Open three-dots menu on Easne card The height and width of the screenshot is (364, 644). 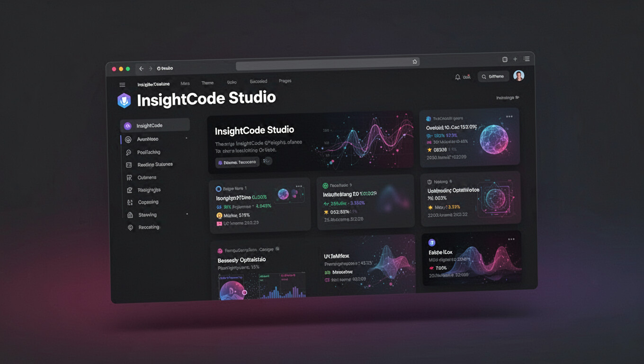[x=511, y=239]
